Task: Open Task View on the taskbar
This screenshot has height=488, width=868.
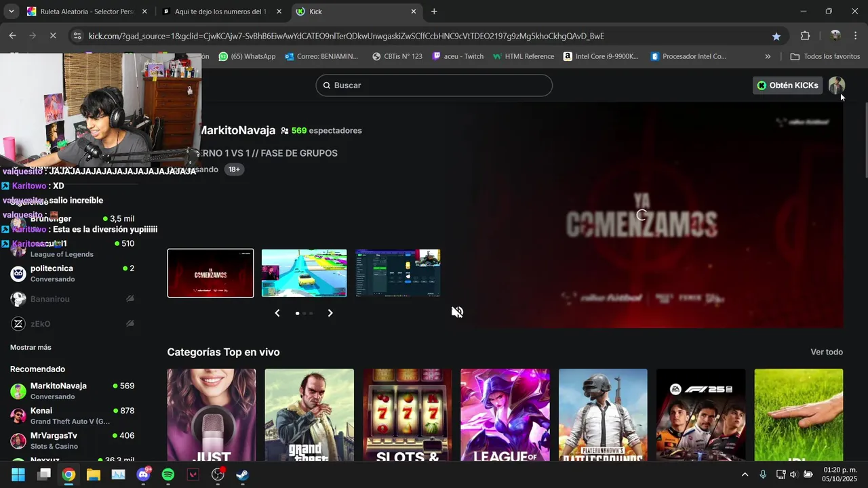Action: click(44, 474)
